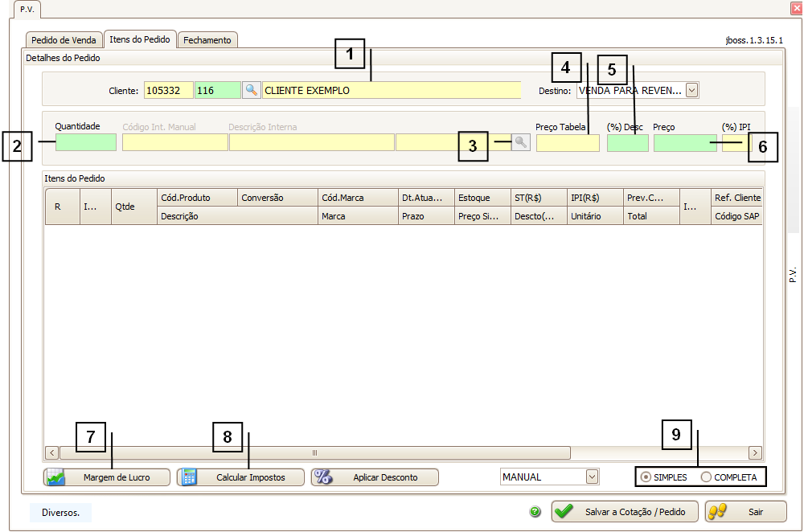Click the Margem de Lucro button
Screen dimensions: 804x532
pos(107,477)
